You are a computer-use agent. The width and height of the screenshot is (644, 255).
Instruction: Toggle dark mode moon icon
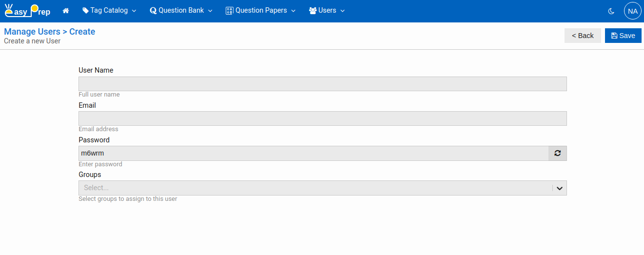(x=611, y=11)
